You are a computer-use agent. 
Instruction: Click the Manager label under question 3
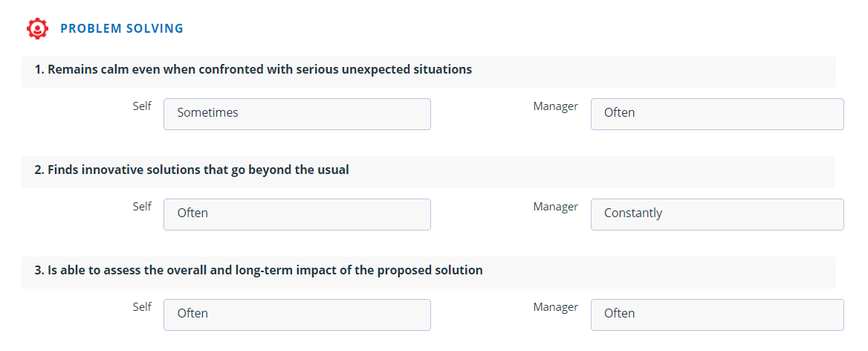tap(555, 306)
